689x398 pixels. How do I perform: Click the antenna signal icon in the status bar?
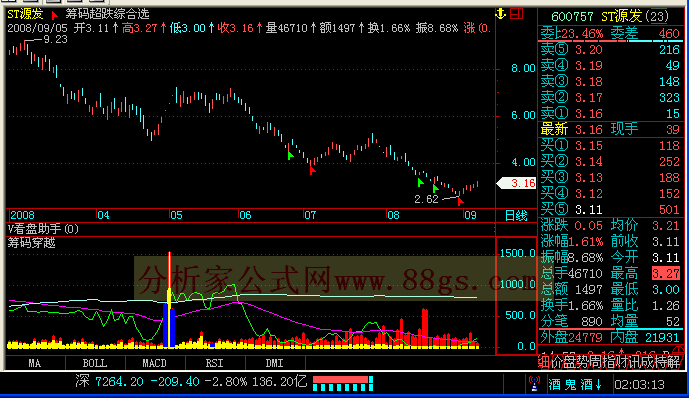[534, 384]
